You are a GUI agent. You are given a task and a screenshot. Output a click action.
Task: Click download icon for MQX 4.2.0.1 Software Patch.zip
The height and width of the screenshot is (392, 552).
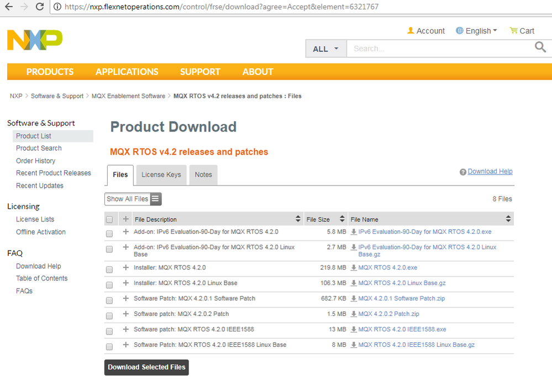(354, 298)
